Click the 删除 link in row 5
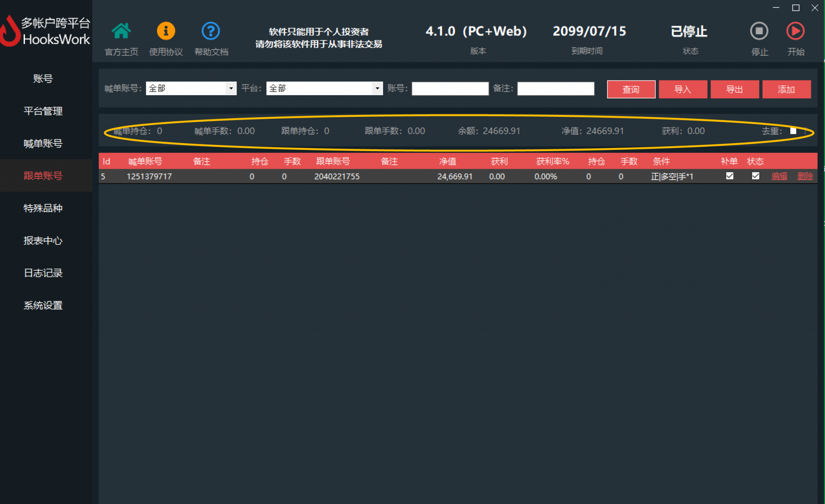The width and height of the screenshot is (825, 504). tap(805, 176)
